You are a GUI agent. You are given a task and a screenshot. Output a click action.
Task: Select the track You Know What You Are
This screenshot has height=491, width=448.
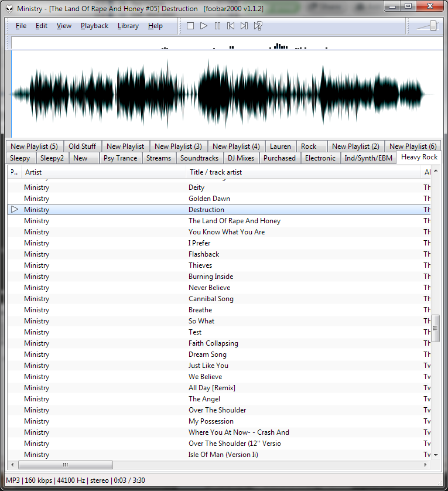(x=219, y=232)
